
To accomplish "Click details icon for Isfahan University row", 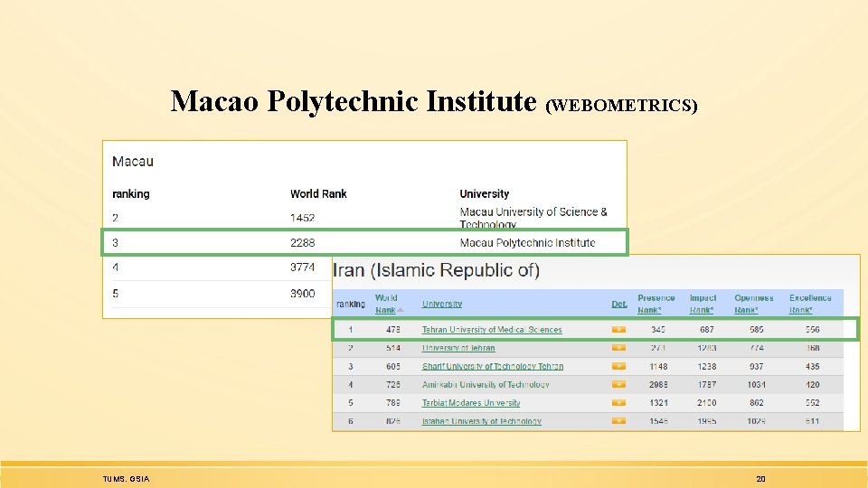I will point(618,420).
